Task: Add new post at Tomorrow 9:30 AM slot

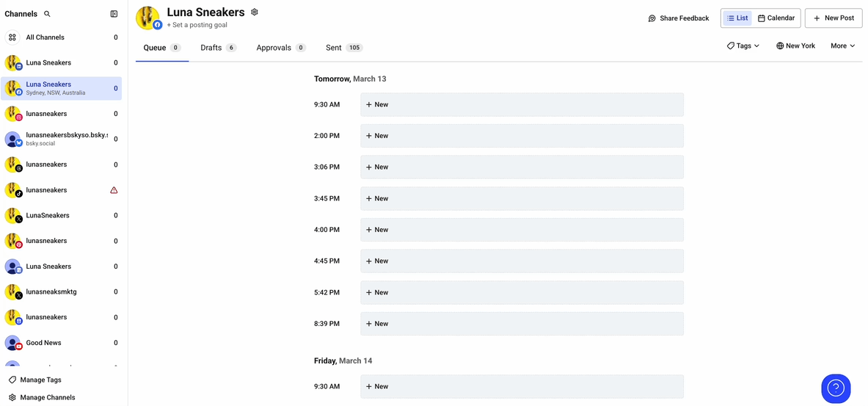Action: click(522, 105)
